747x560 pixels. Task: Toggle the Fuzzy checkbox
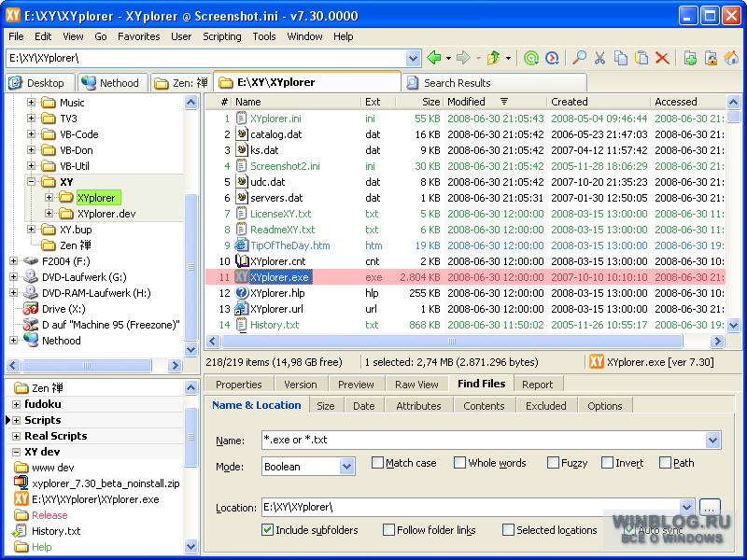click(x=553, y=462)
